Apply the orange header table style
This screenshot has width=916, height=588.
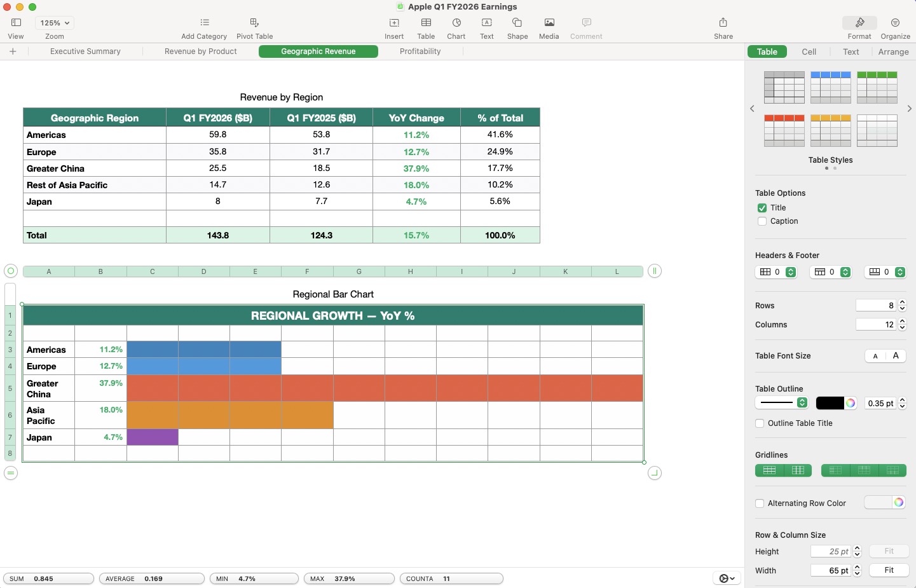coord(831,130)
